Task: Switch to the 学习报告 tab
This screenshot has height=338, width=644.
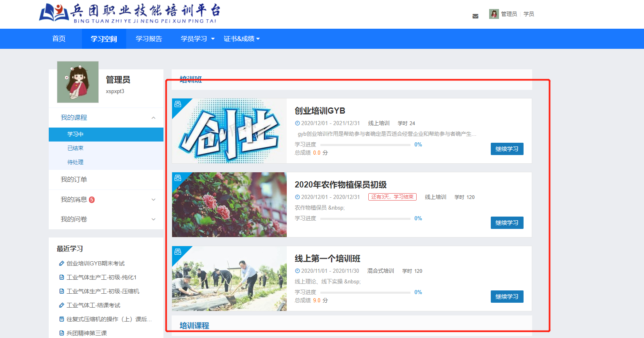Action: (x=149, y=39)
